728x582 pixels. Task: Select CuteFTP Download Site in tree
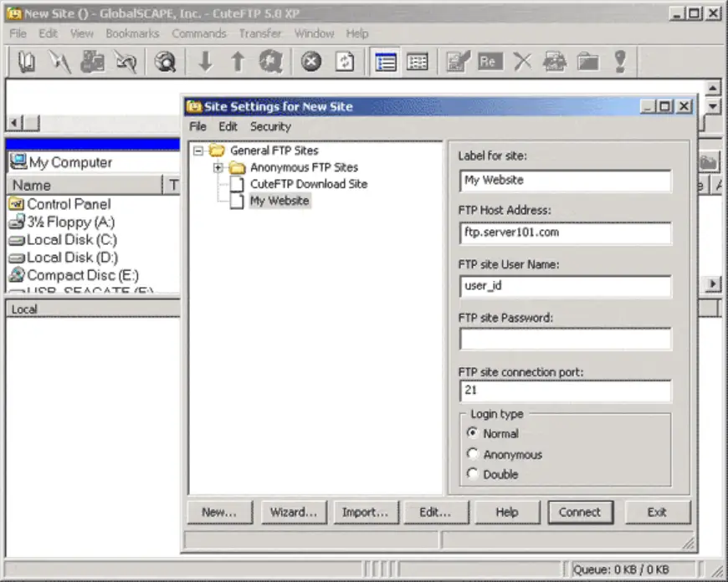pos(308,184)
